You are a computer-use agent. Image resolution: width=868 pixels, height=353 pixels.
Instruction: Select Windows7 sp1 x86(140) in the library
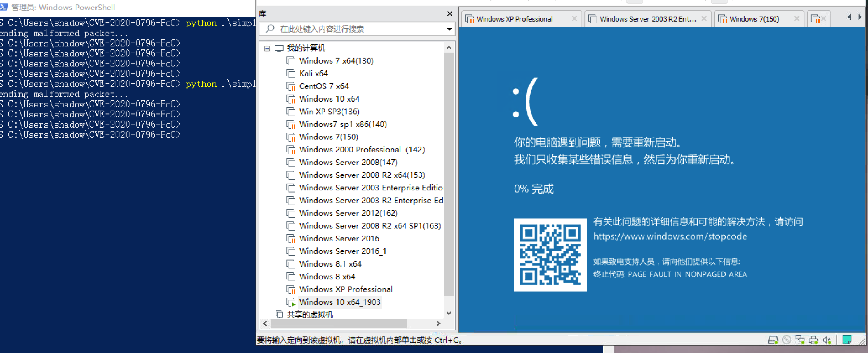pos(343,124)
